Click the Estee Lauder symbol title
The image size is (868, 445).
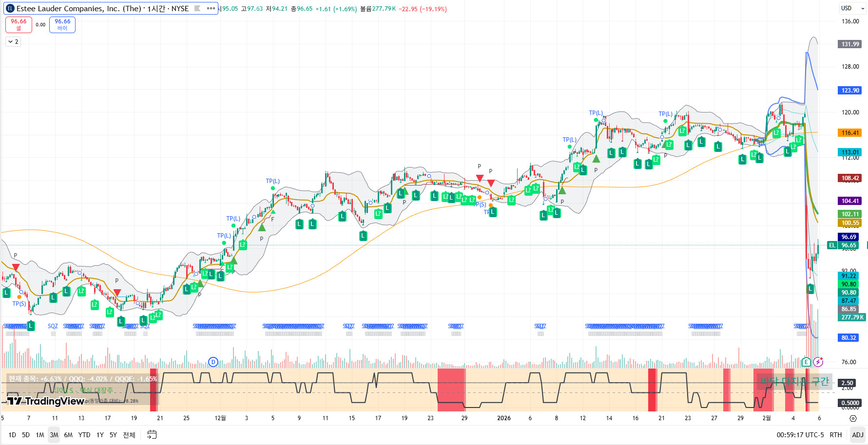(102, 8)
